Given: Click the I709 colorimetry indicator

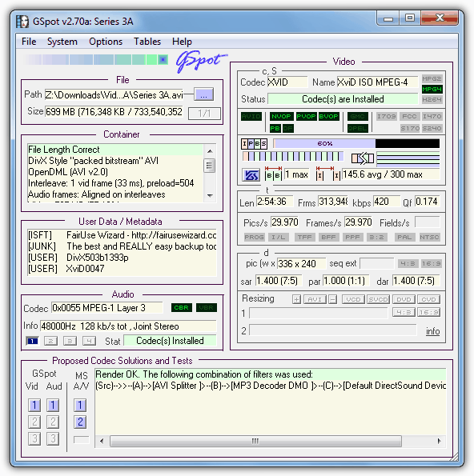Looking at the screenshot, I should (387, 116).
